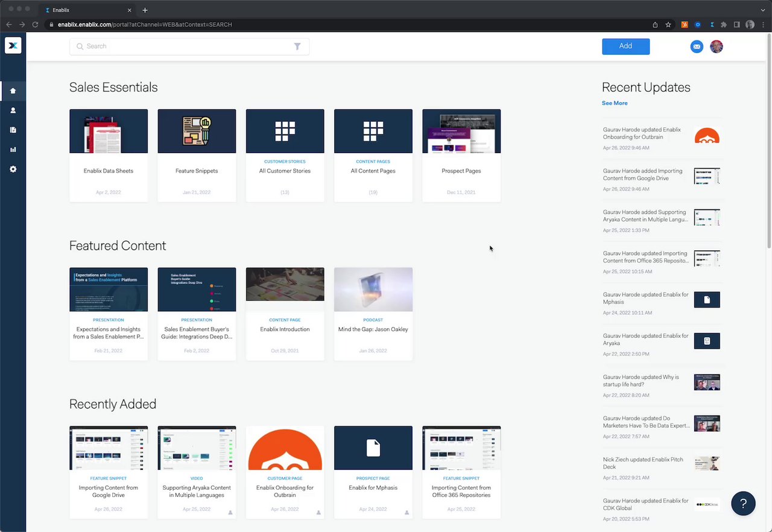Click the browser forward arrow
The width and height of the screenshot is (772, 532).
tap(22, 25)
